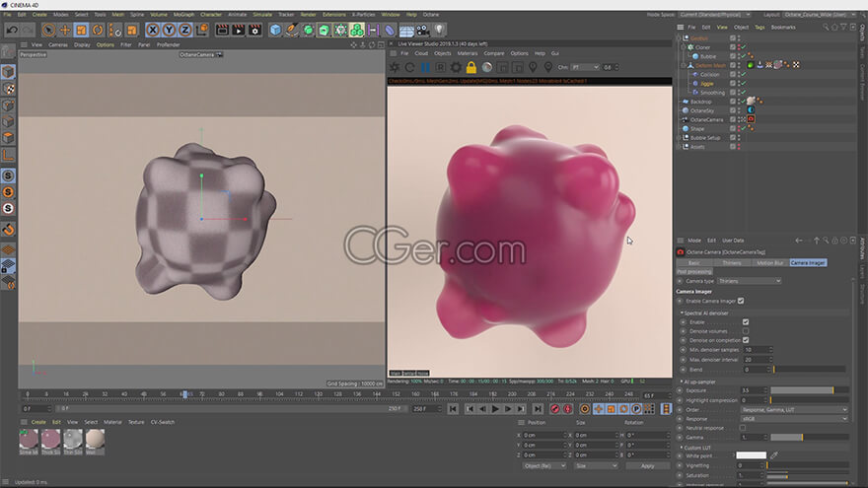Switch to the Motion Blur tab
868x488 pixels.
click(770, 263)
